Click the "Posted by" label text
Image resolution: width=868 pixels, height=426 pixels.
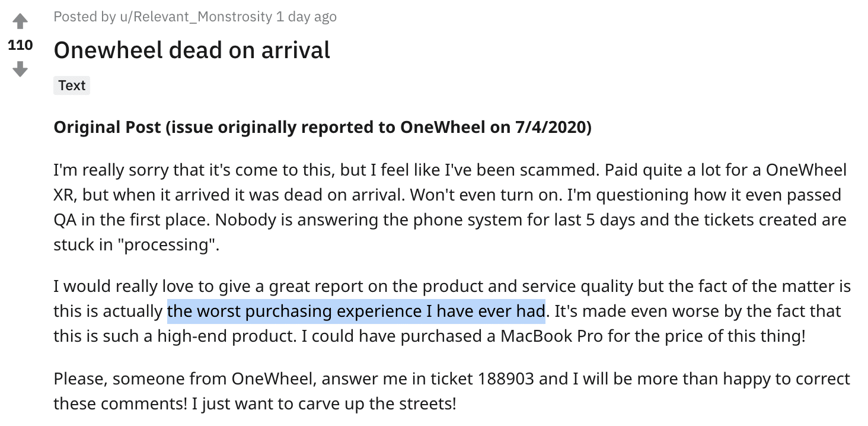tap(85, 17)
